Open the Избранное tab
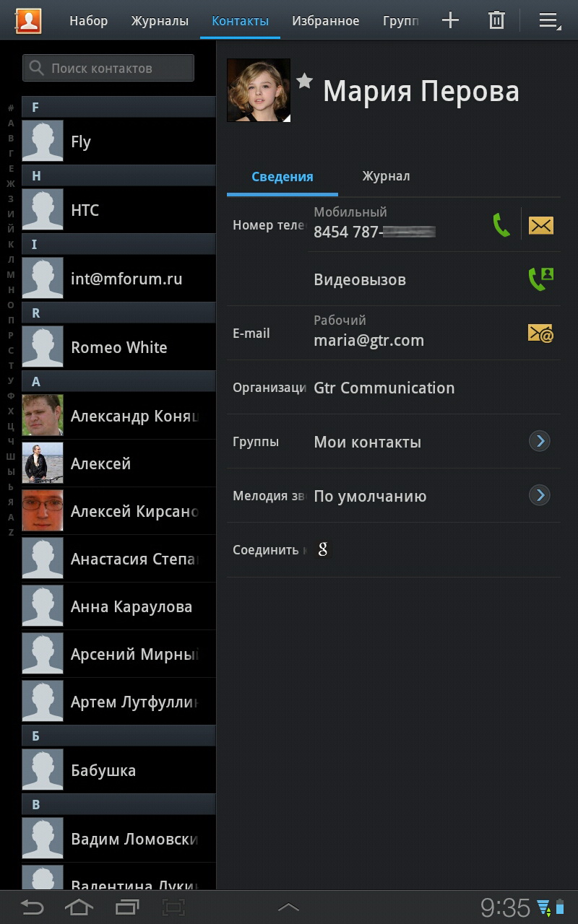Screen dimensions: 578x924 pos(325,21)
